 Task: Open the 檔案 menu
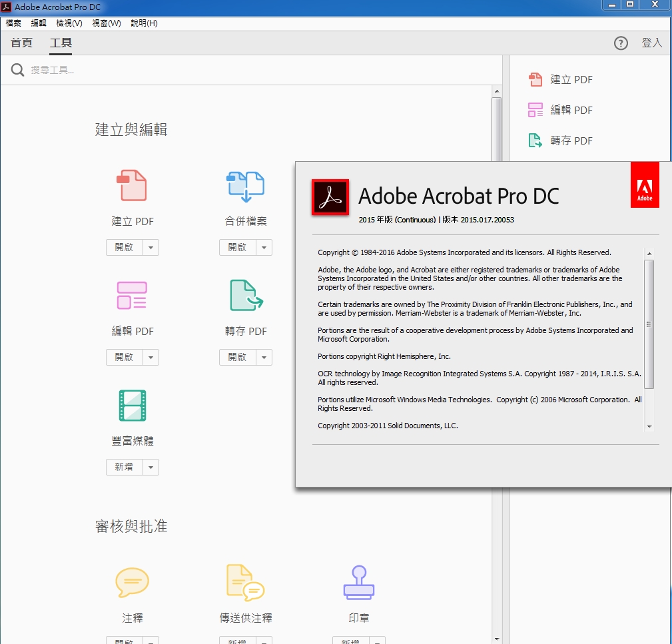click(x=13, y=23)
